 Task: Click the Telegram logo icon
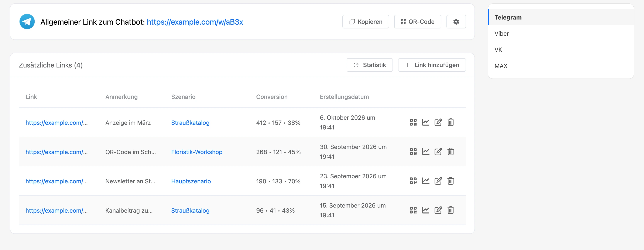point(27,22)
